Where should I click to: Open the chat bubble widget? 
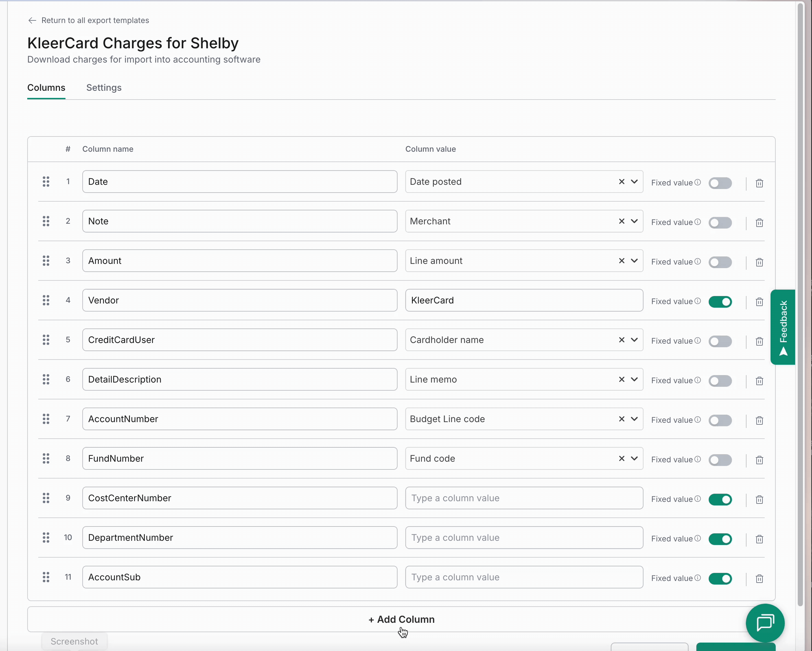(765, 622)
